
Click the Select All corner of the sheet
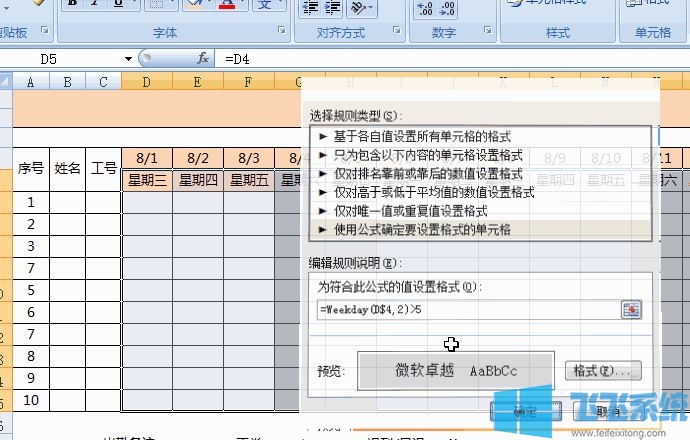pos(6,81)
